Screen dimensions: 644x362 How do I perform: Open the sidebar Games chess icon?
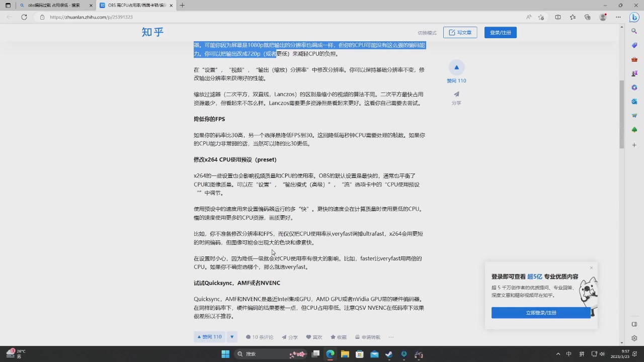(634, 73)
